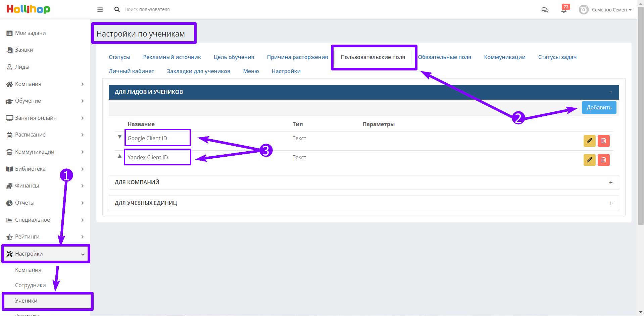Switch to the Статусы tab
Image resolution: width=644 pixels, height=316 pixels.
tap(119, 57)
